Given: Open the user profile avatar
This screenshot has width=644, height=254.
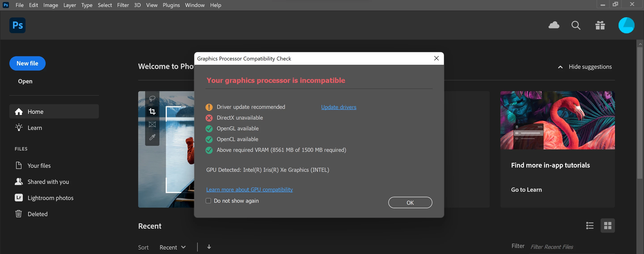Looking at the screenshot, I should [626, 25].
